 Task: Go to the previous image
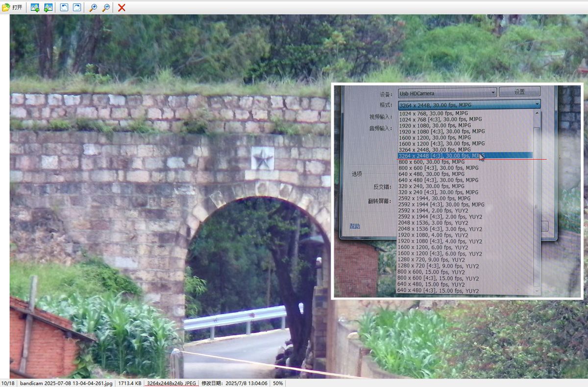tap(35, 7)
